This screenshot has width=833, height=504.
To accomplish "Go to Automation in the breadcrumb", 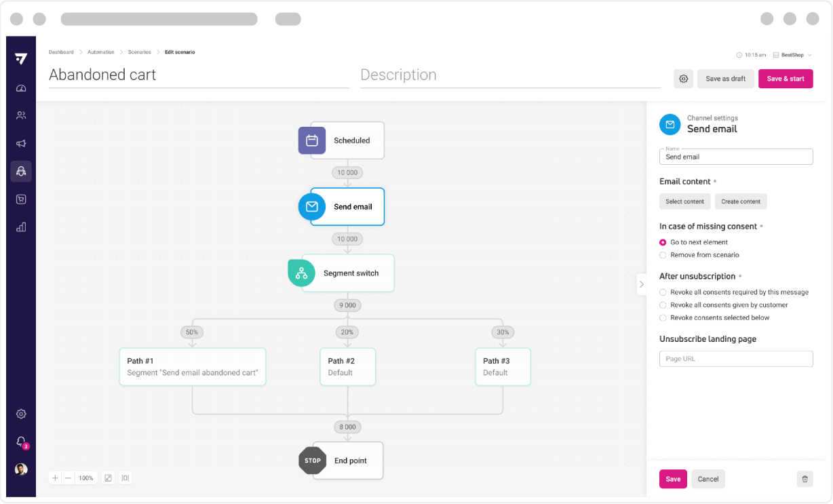I will 101,52.
